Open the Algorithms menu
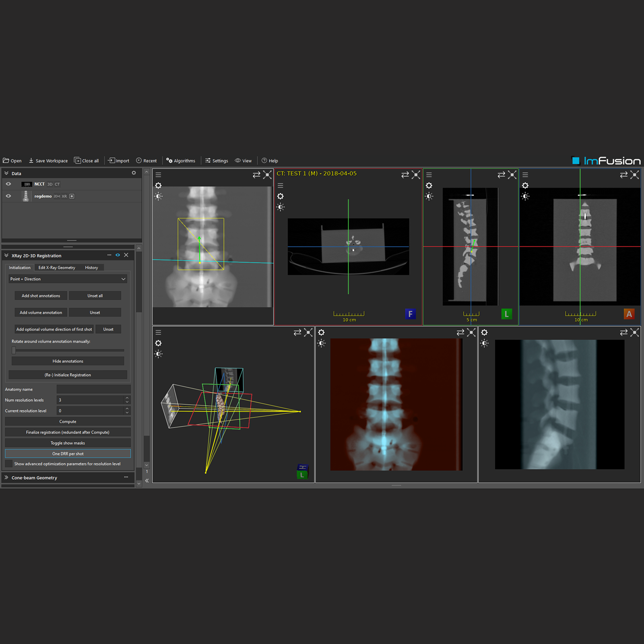644x644 pixels. (x=181, y=161)
